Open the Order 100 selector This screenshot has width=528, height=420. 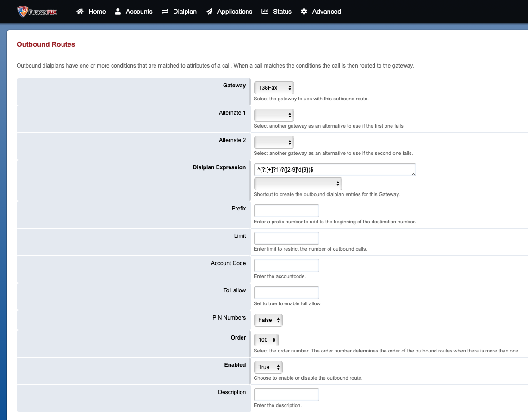[x=266, y=340]
